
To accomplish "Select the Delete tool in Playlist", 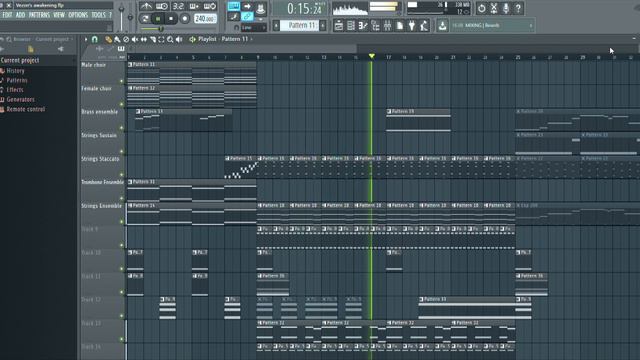I will (x=126, y=39).
